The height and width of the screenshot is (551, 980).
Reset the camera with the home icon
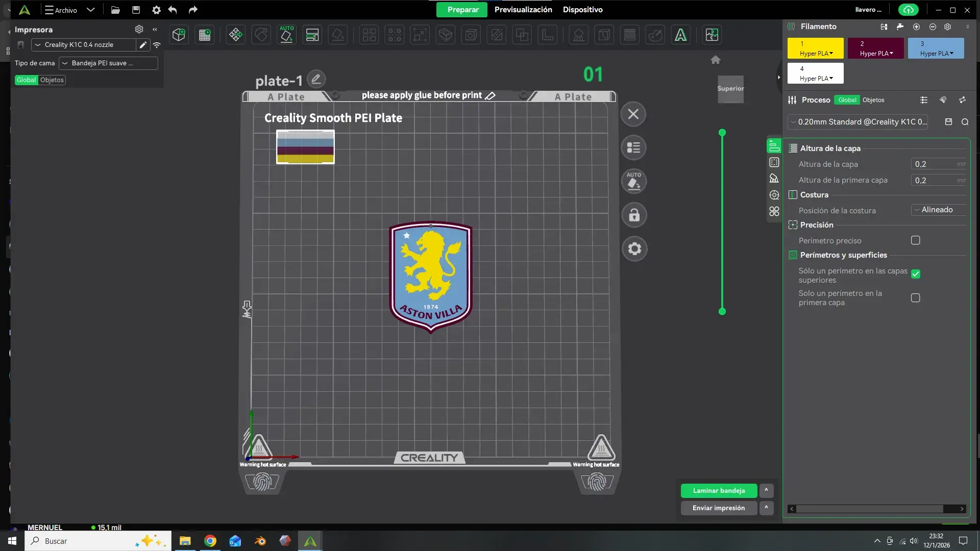(x=716, y=60)
